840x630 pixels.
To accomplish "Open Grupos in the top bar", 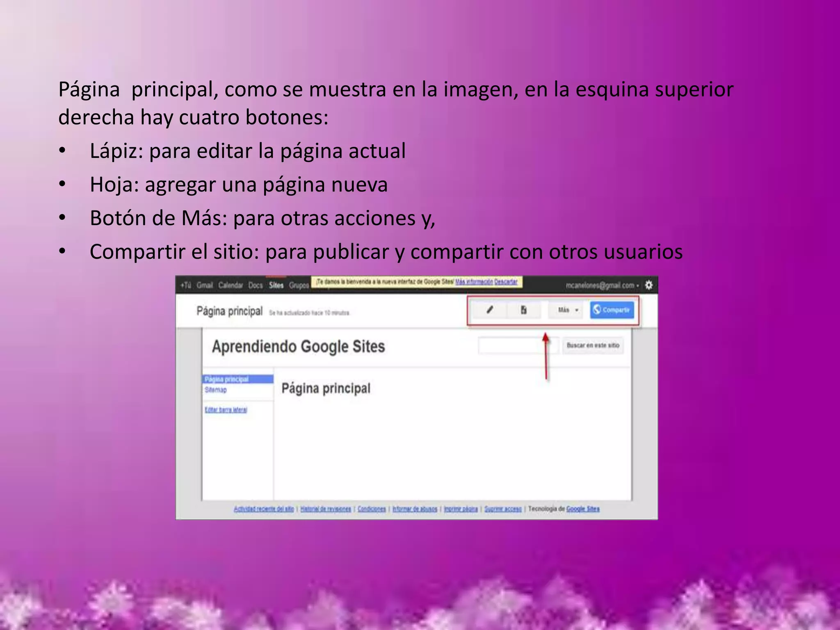I will coord(299,285).
